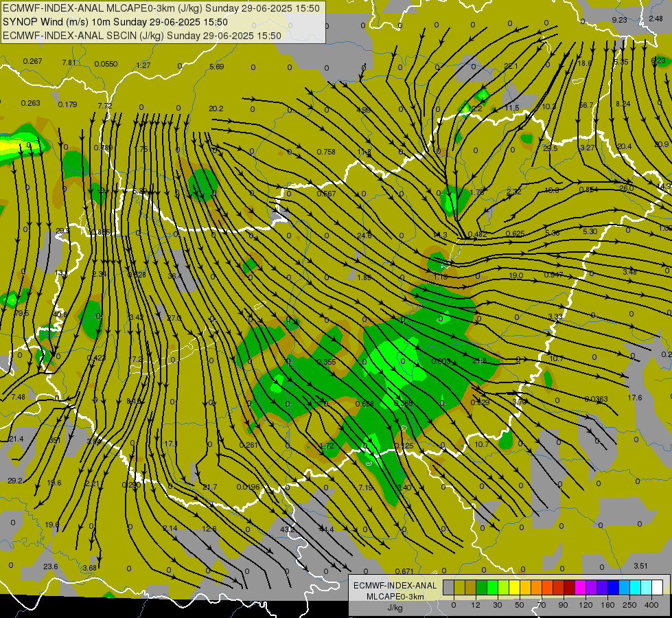This screenshot has height=618, width=672.
Task: Click the map value 0.0196
Action: 248,487
